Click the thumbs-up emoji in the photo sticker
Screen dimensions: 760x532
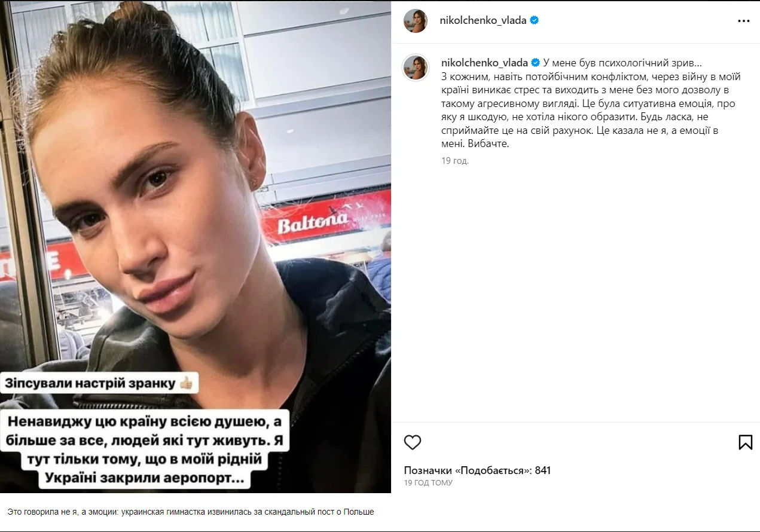[x=185, y=384]
